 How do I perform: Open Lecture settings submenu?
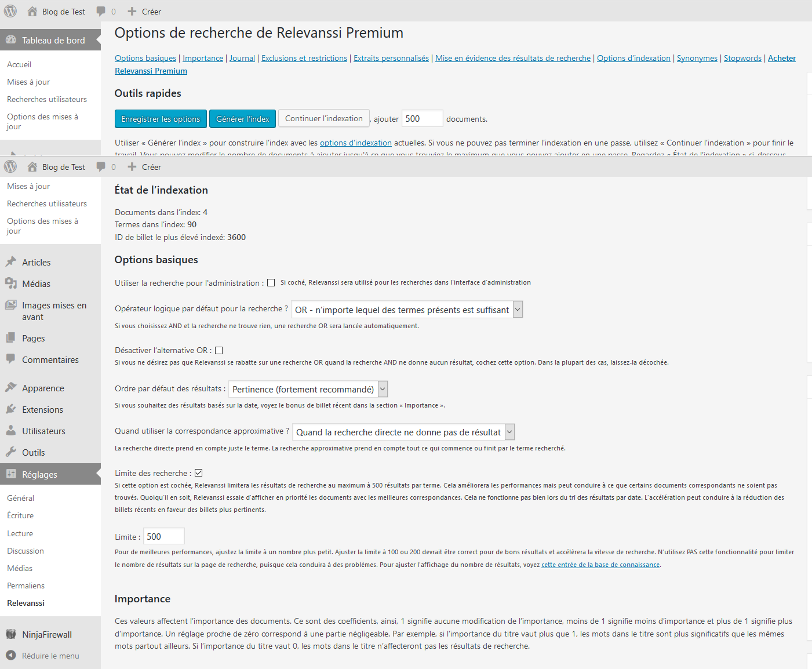click(20, 533)
